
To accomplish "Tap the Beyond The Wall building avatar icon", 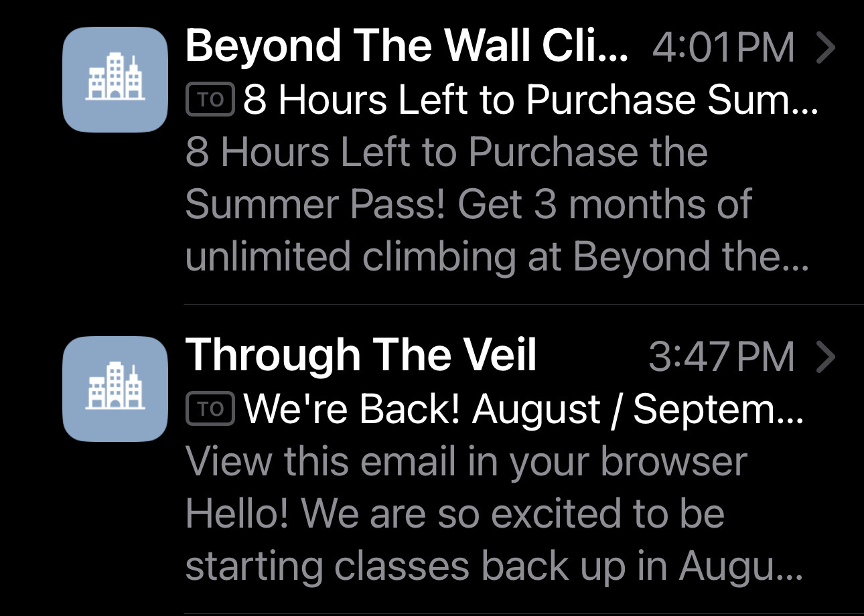I will (115, 80).
